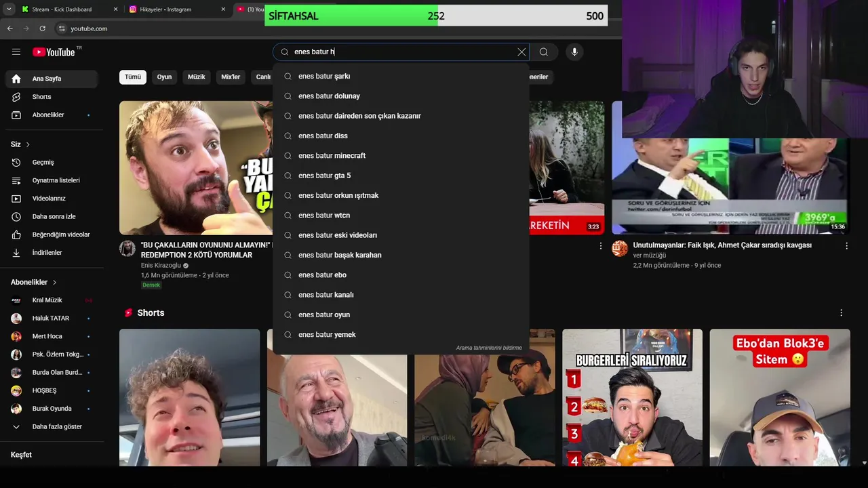Open Videolarınız in the sidebar
The height and width of the screenshot is (488, 868).
[52, 199]
